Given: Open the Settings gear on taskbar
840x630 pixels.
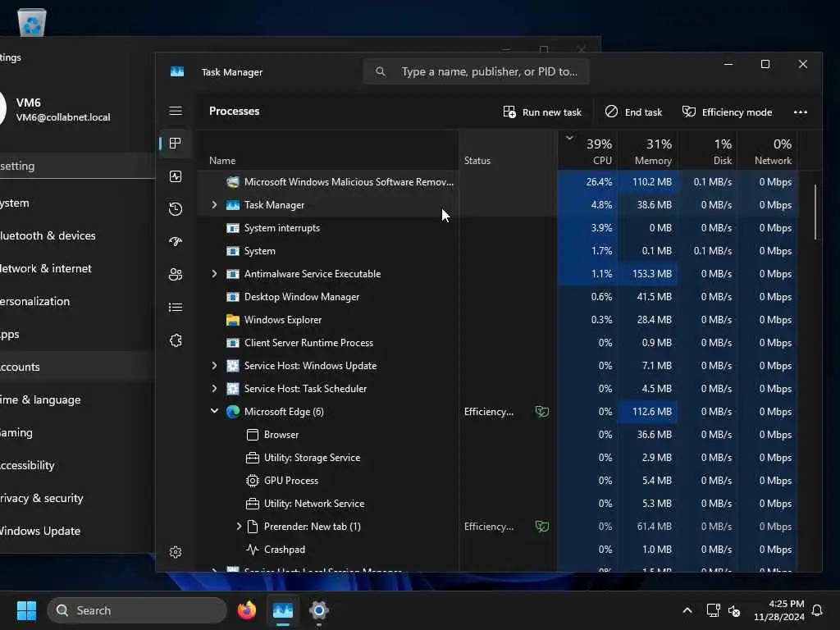Looking at the screenshot, I should 319,610.
